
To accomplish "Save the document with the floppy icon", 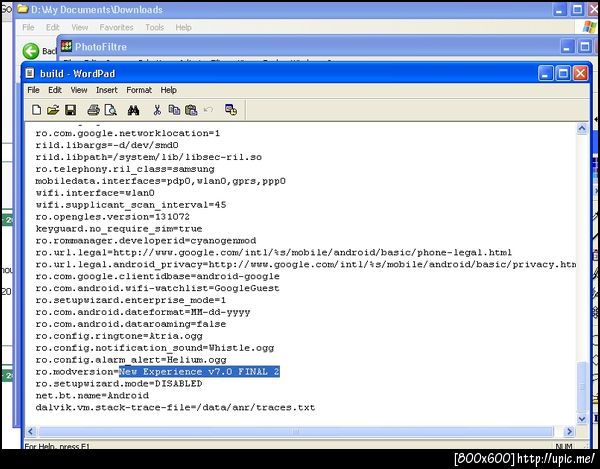I will click(70, 110).
